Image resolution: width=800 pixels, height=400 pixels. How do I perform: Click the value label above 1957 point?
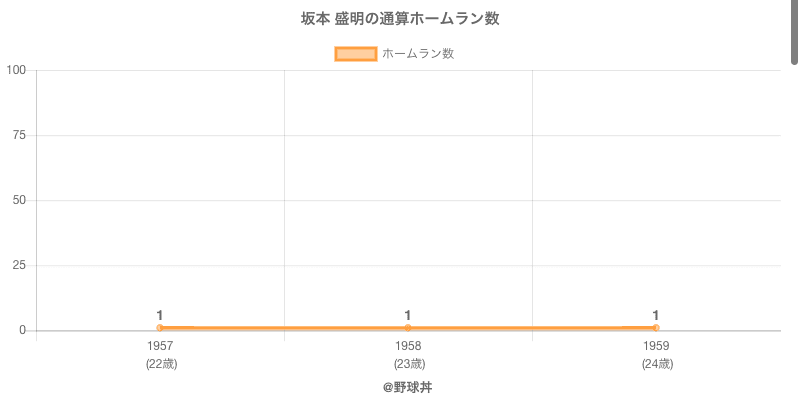[160, 315]
